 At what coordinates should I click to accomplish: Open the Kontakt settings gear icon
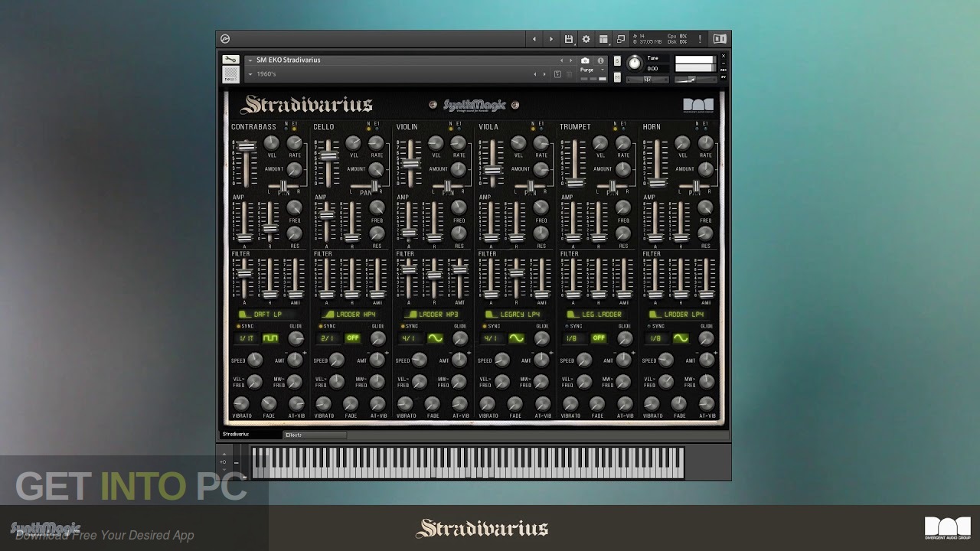point(586,39)
